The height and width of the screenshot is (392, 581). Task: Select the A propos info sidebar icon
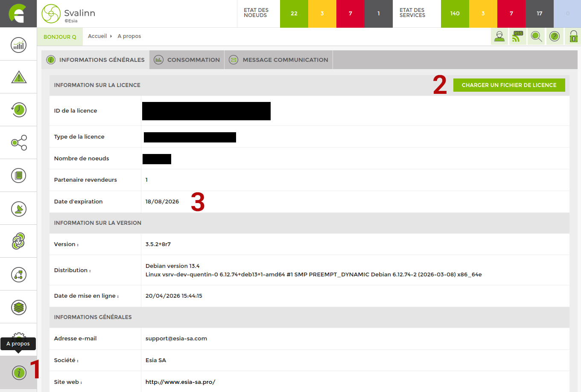18,372
